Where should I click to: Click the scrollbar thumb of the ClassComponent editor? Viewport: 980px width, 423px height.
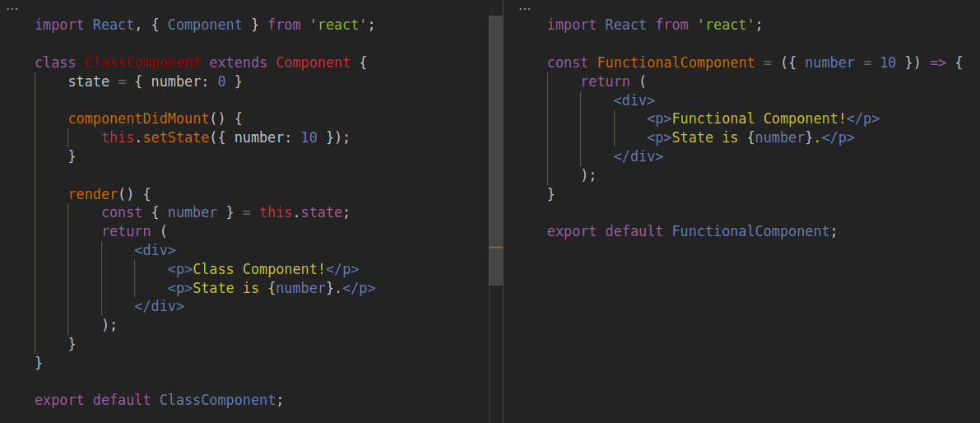coord(495,151)
